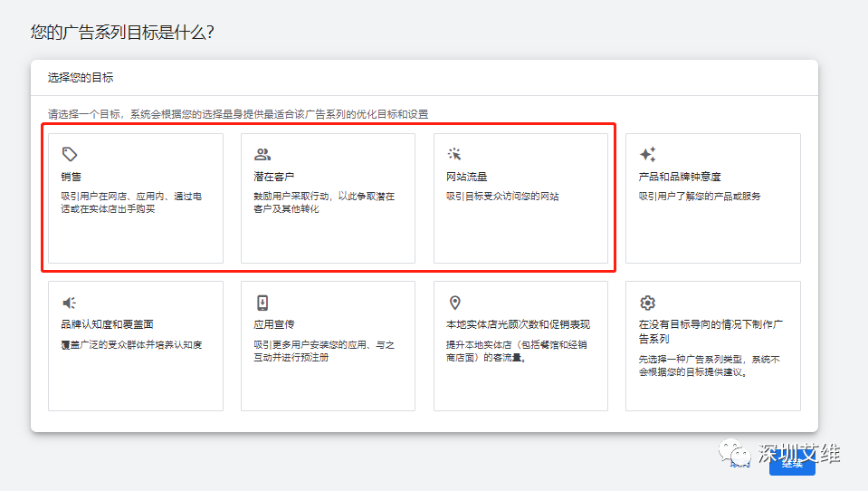Click the gear icon for no-goal campaign

point(647,303)
